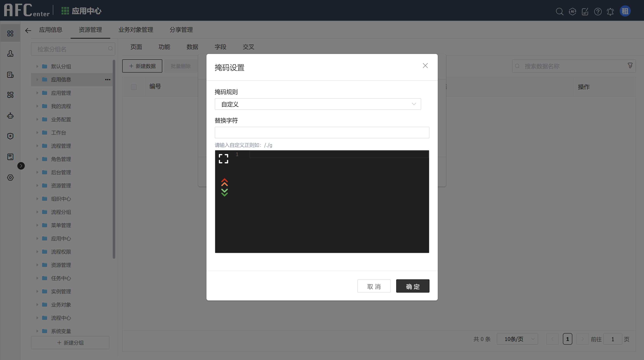Viewport: 644px width, 360px height.
Task: Open the 10条/页 page size dropdown
Action: point(517,339)
